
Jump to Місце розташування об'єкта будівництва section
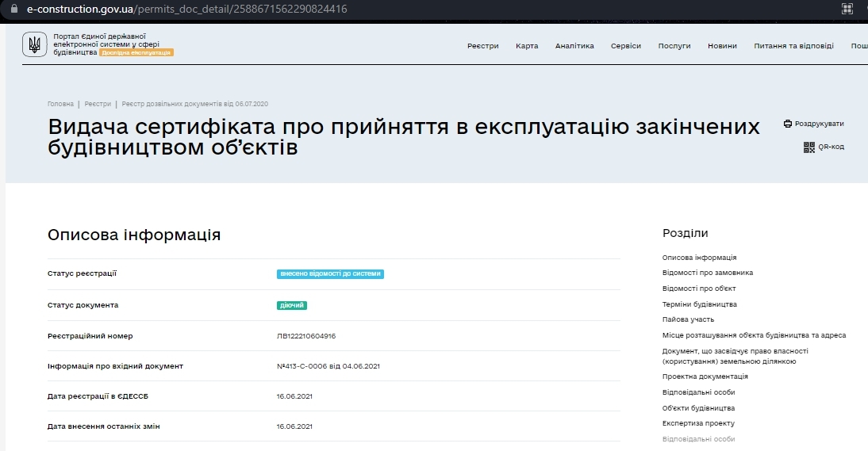(754, 335)
